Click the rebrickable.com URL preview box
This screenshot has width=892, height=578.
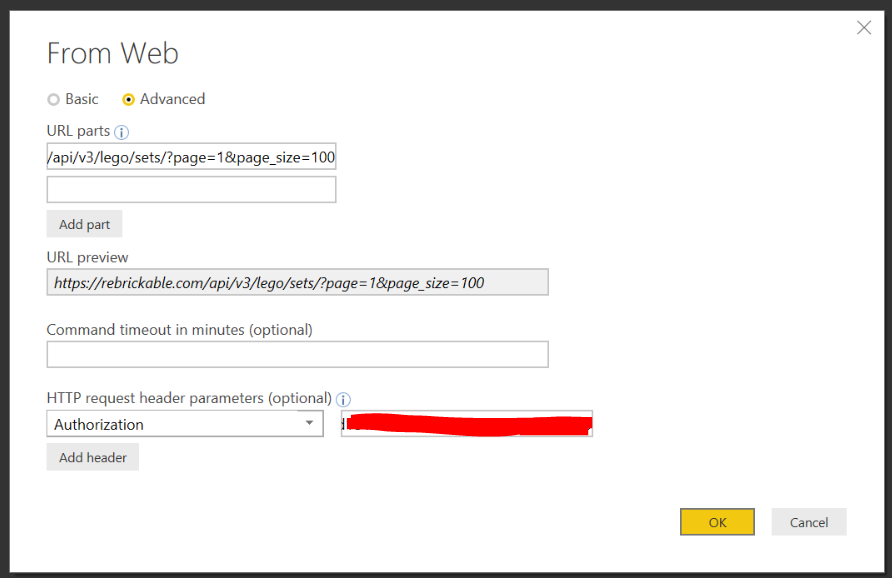coord(297,281)
